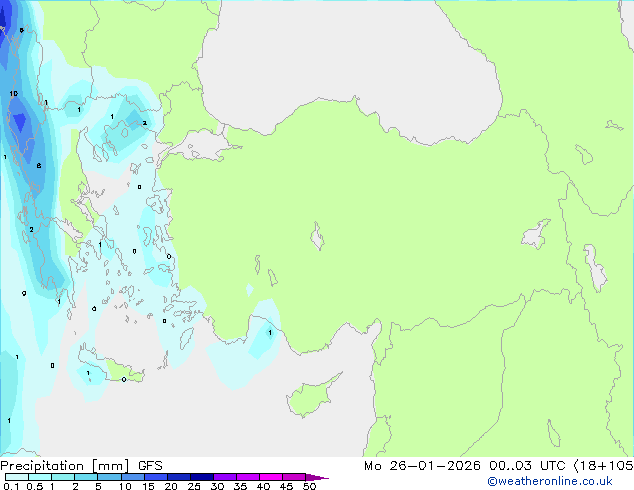Click the 35 to 40 mm legend swatch
Viewport: 634px width, 490px height.
pos(247,477)
